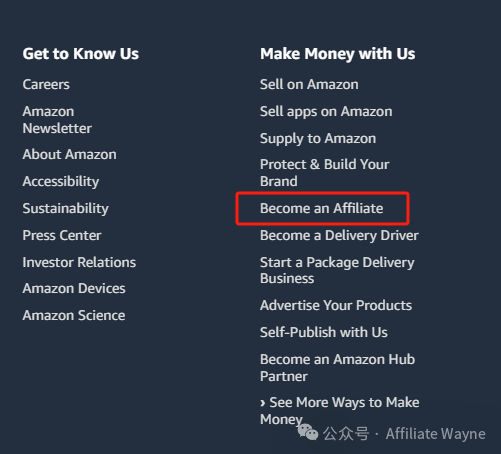Visit Amazon Devices page
Image resolution: width=501 pixels, height=454 pixels.
point(74,288)
